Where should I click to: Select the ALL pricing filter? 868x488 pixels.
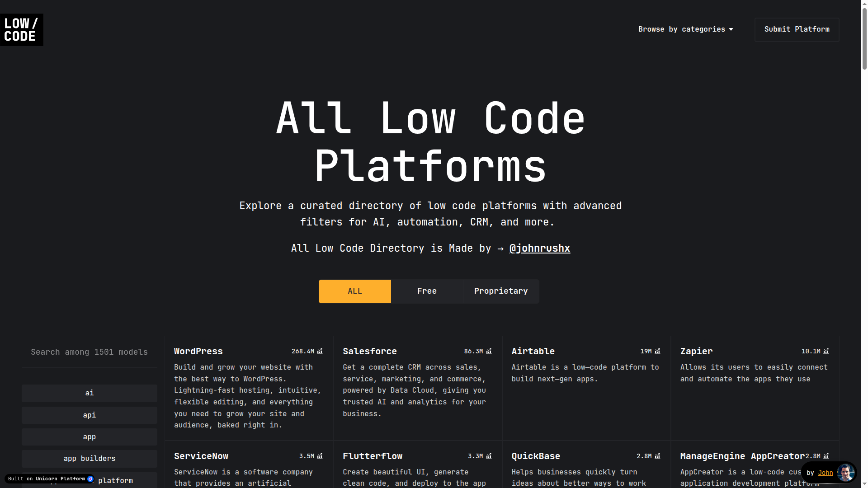coord(354,291)
